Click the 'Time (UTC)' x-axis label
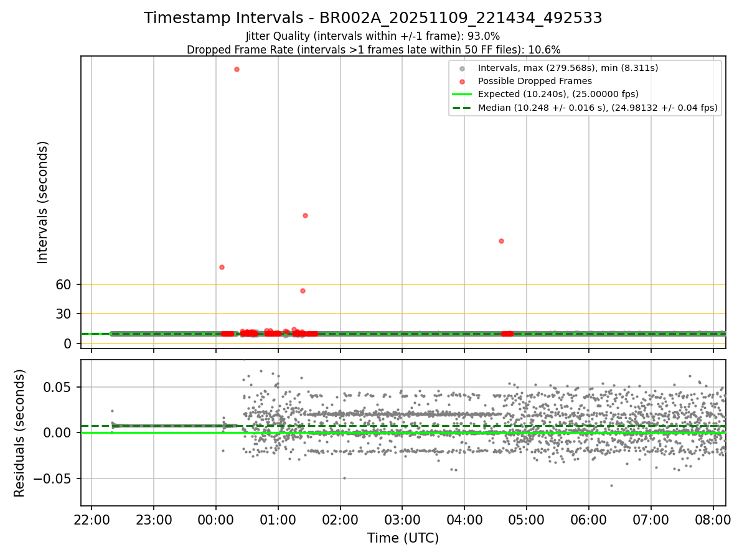 click(x=403, y=538)
